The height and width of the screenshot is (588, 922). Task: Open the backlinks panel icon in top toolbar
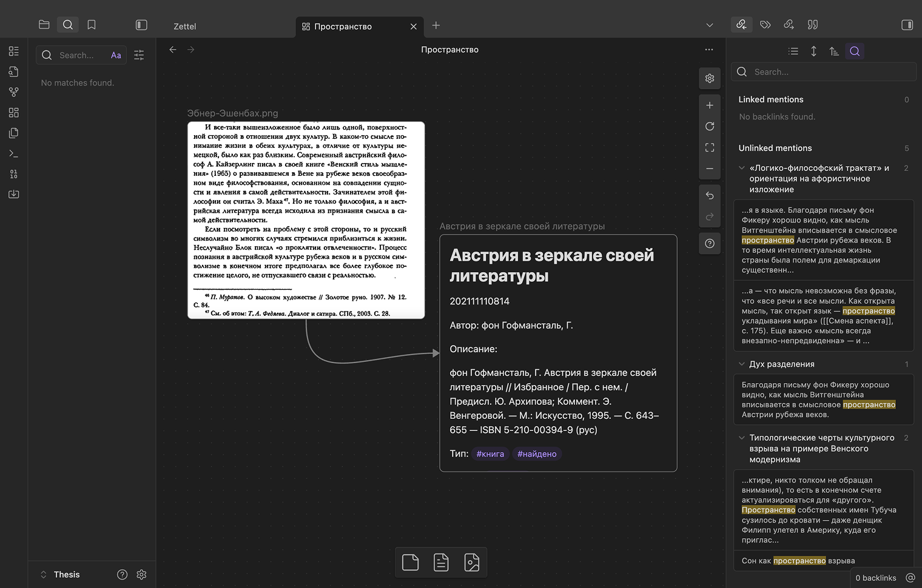[741, 25]
